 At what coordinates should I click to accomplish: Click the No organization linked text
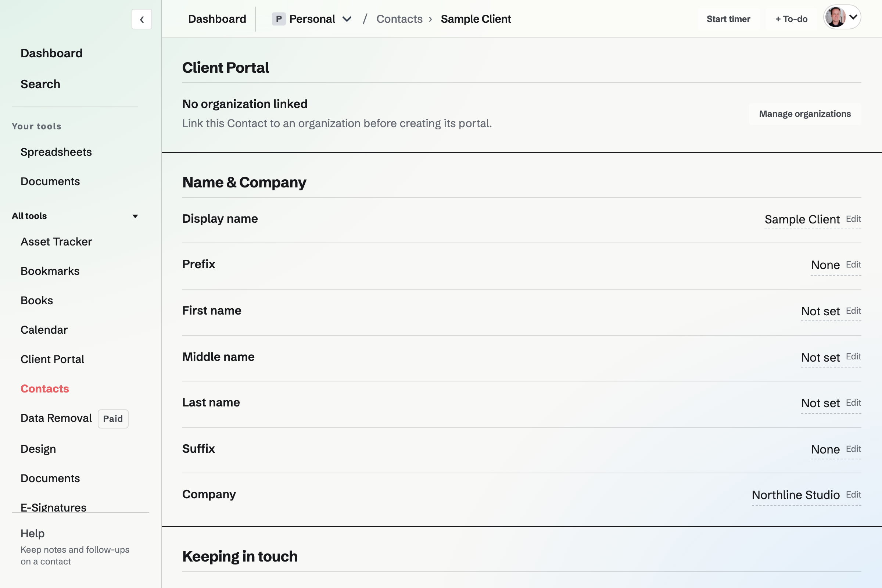tap(245, 104)
